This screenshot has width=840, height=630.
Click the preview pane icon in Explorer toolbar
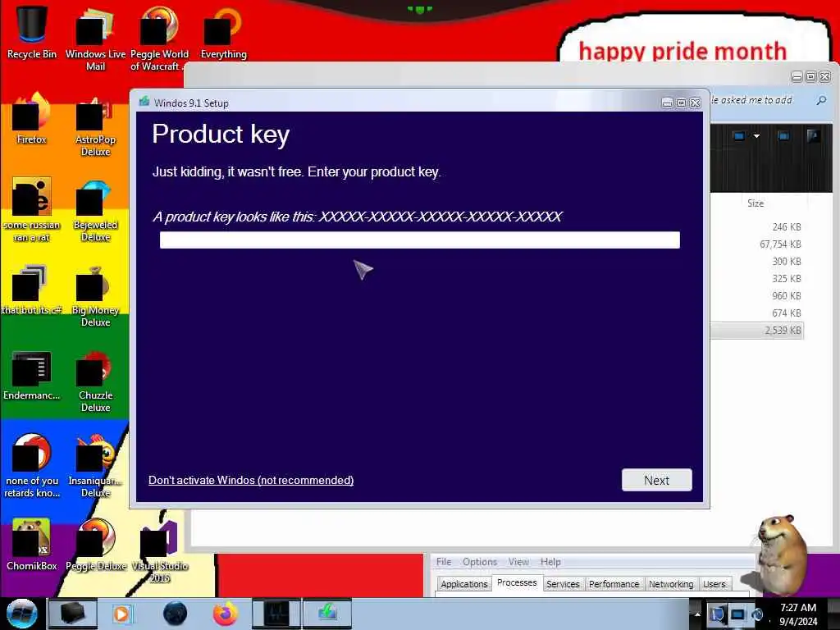[783, 136]
